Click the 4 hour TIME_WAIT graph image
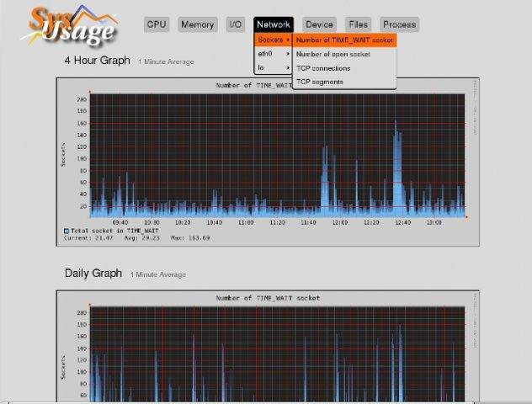 click(x=268, y=162)
